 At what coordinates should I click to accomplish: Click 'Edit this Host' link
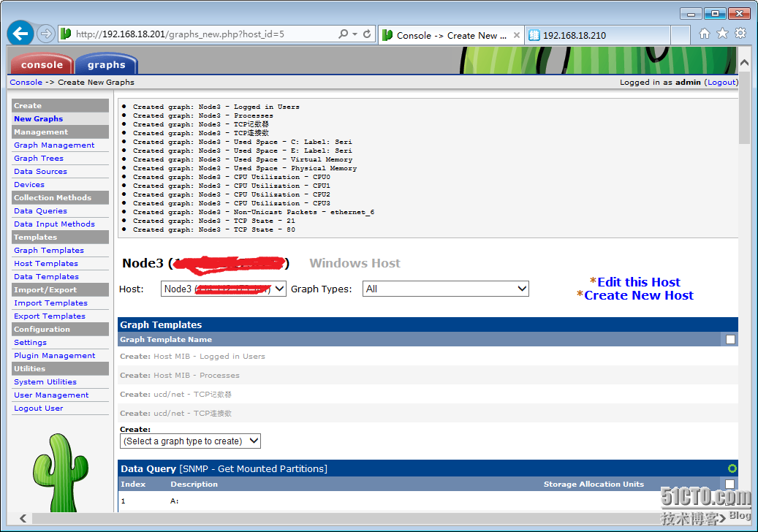639,282
